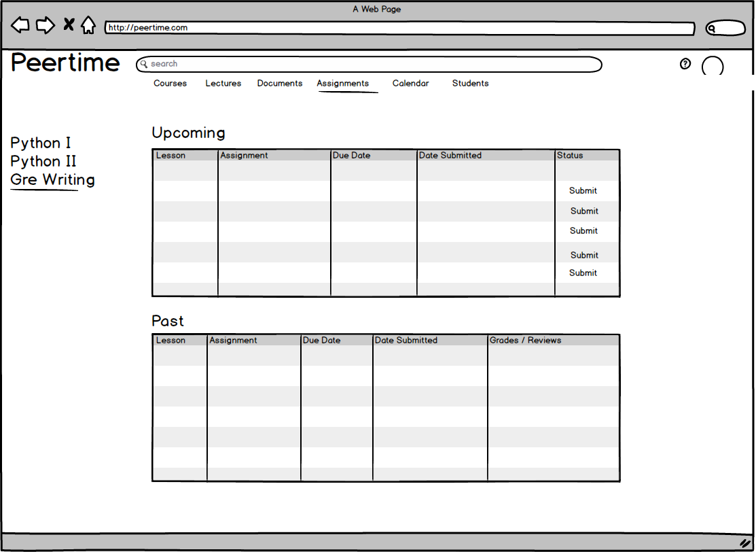This screenshot has width=756, height=552.
Task: Select the Assignments tab
Action: (343, 84)
